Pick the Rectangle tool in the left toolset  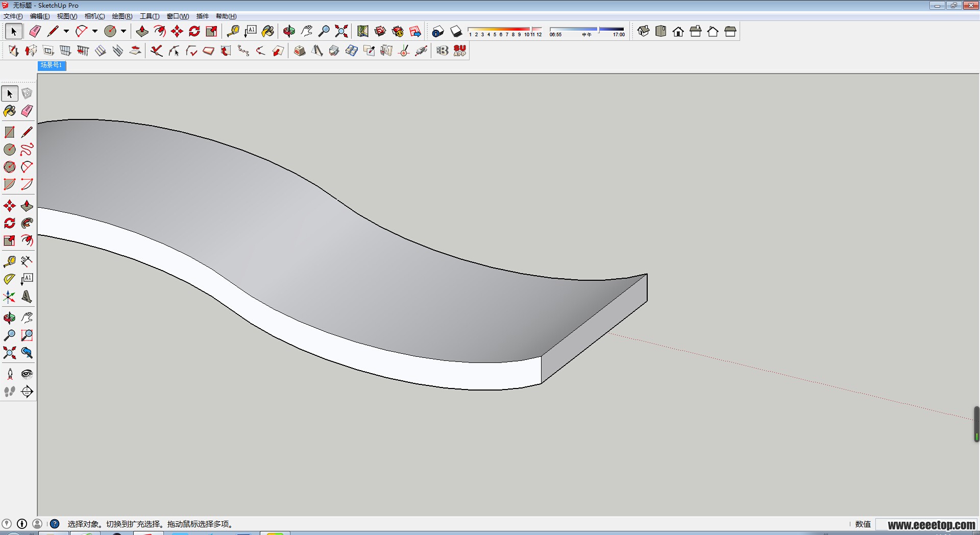point(10,132)
